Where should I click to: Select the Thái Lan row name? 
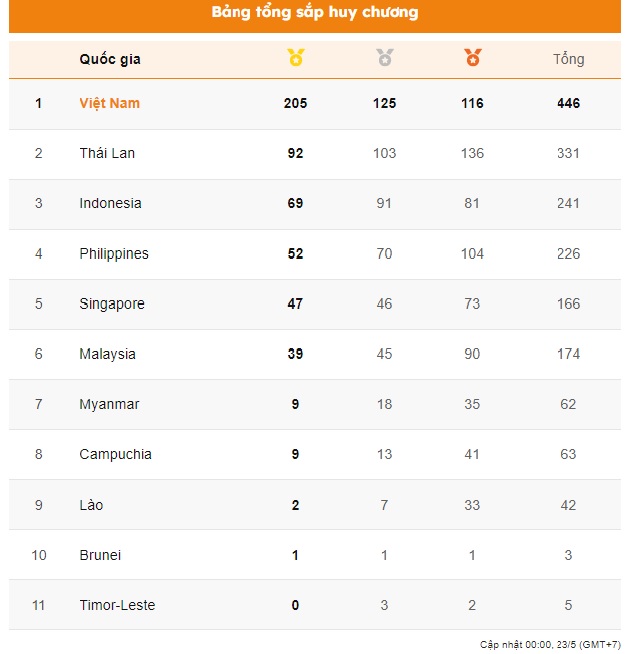107,153
